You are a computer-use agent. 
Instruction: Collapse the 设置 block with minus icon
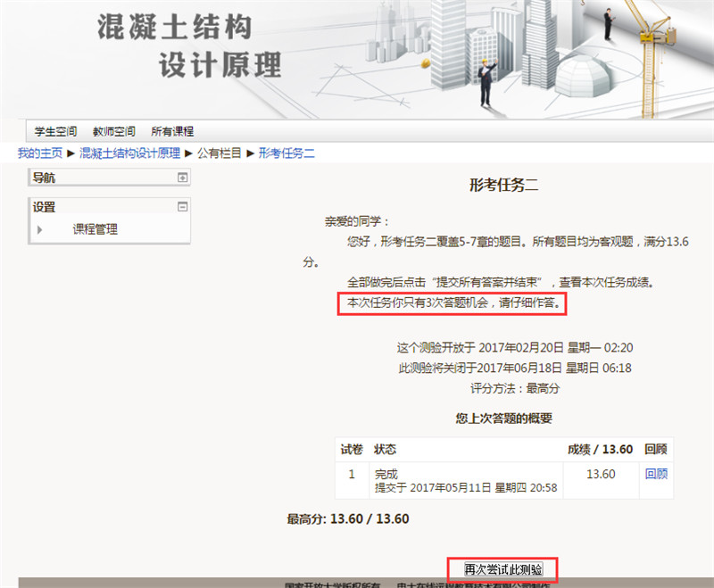[x=183, y=207]
